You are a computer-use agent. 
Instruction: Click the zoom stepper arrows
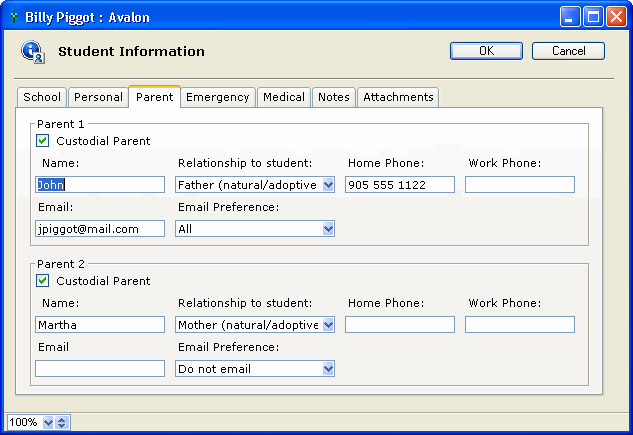[x=62, y=423]
